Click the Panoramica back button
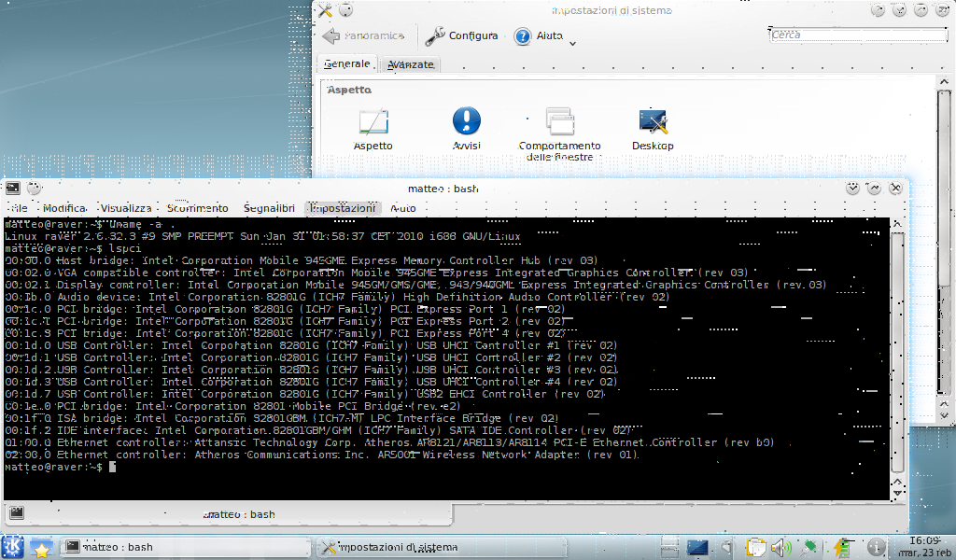 point(363,36)
